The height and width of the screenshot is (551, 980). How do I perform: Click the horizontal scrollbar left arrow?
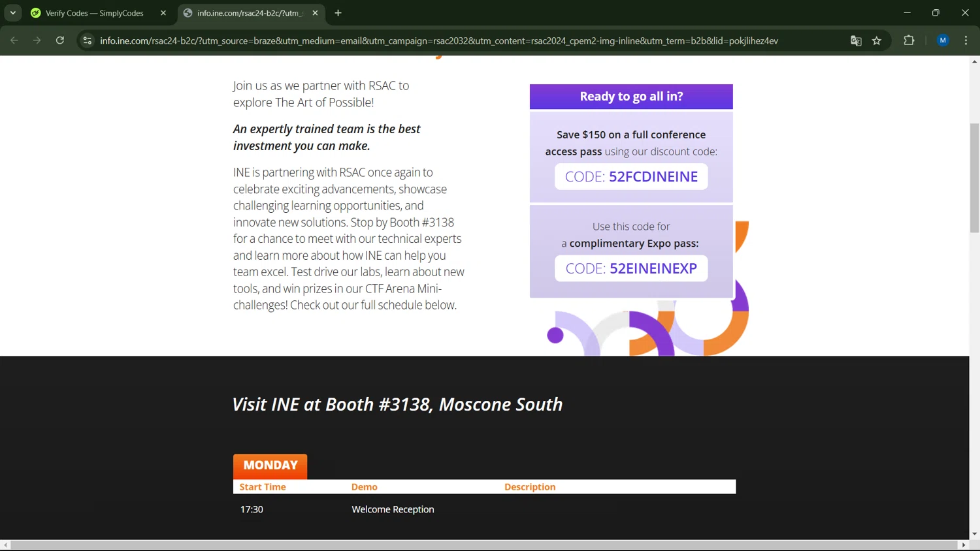pyautogui.click(x=5, y=545)
